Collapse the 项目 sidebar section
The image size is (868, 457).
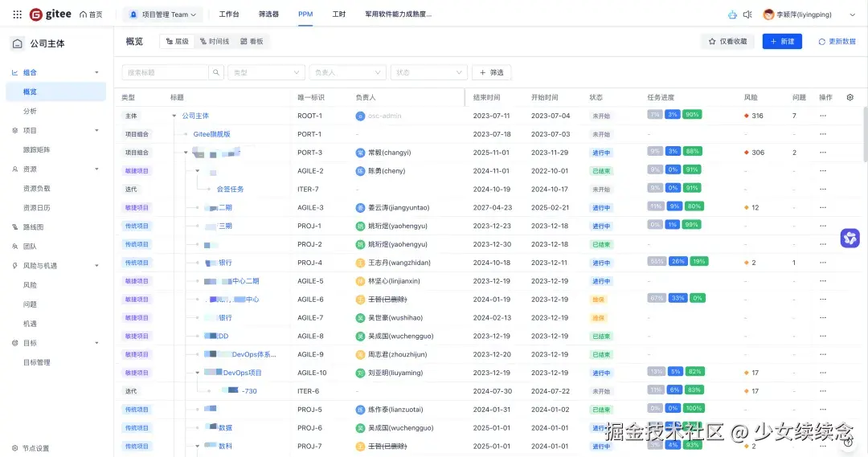coord(97,131)
